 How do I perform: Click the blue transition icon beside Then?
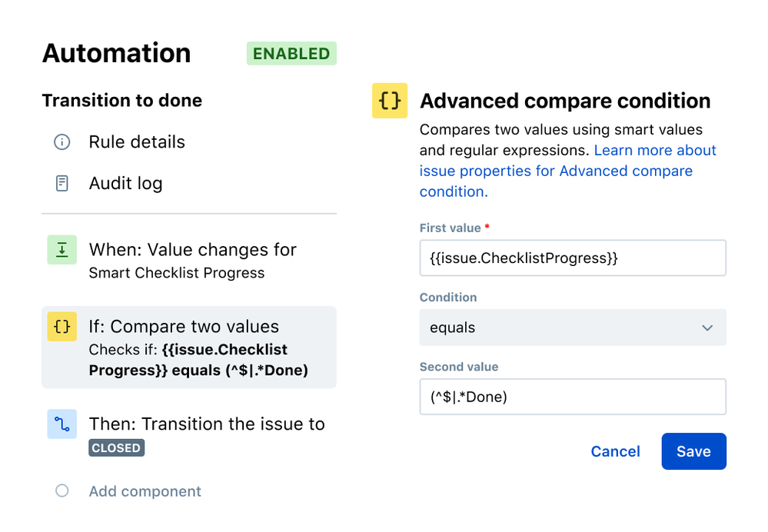(62, 424)
